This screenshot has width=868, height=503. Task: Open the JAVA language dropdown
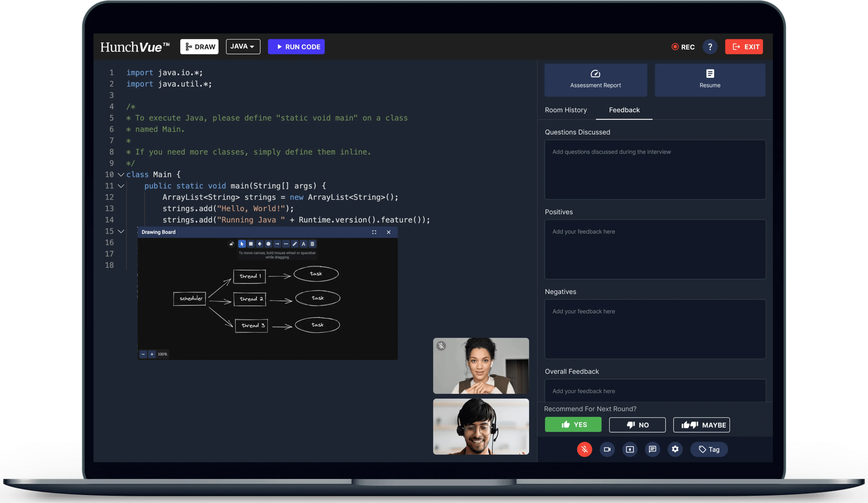tap(243, 47)
